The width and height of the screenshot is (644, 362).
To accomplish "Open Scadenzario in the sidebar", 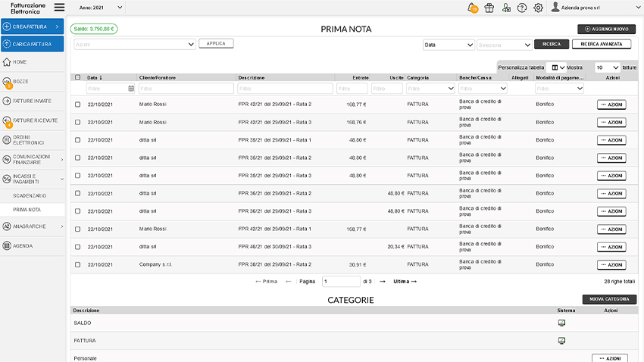I will click(x=30, y=195).
